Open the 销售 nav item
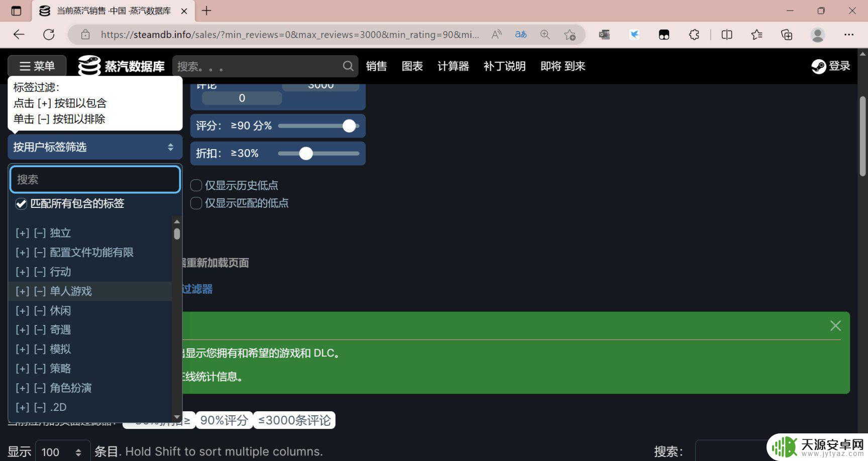 click(x=376, y=66)
